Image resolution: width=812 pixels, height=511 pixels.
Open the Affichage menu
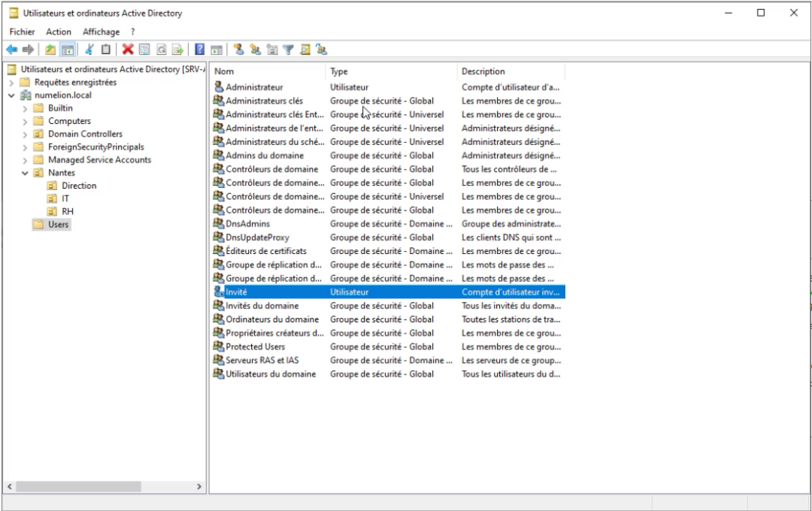(101, 32)
